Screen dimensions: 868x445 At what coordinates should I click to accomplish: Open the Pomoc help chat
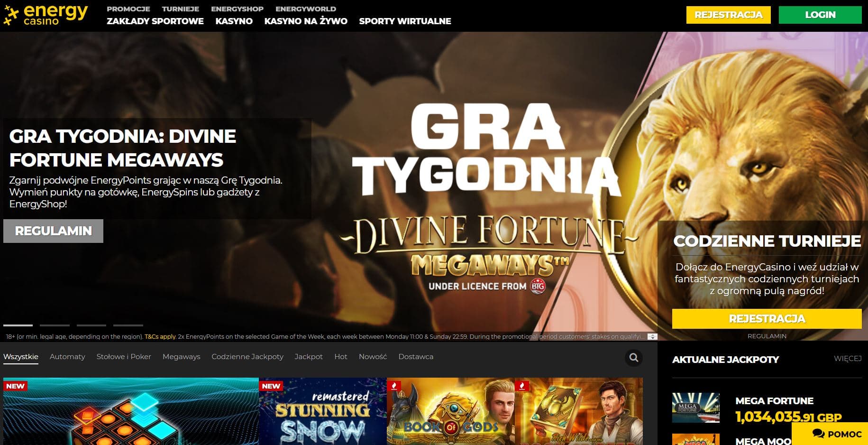837,434
